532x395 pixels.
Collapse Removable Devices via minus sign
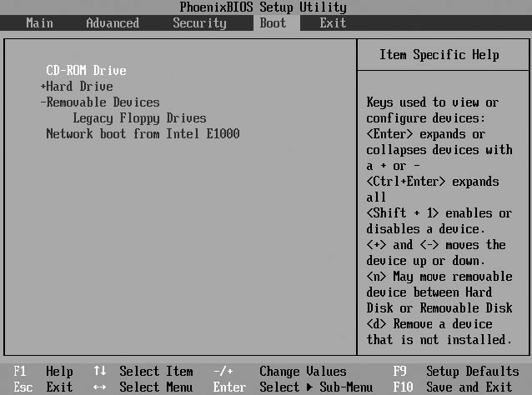click(x=43, y=102)
